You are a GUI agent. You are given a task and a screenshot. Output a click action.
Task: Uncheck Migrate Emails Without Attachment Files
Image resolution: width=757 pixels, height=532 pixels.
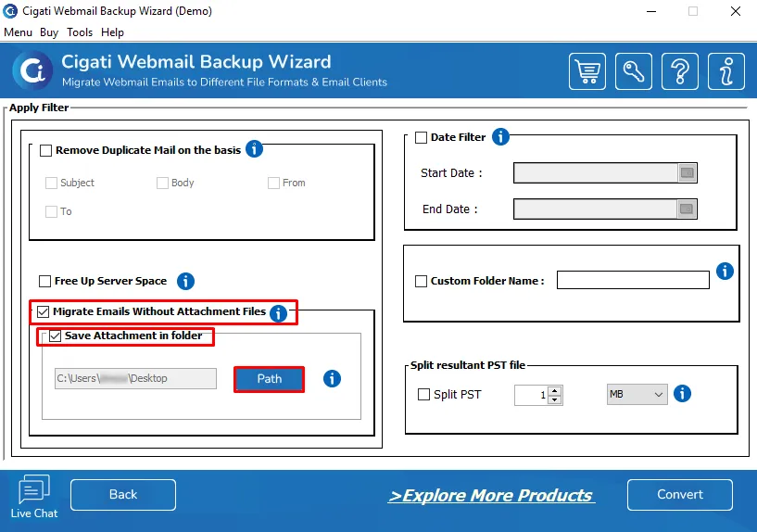43,311
